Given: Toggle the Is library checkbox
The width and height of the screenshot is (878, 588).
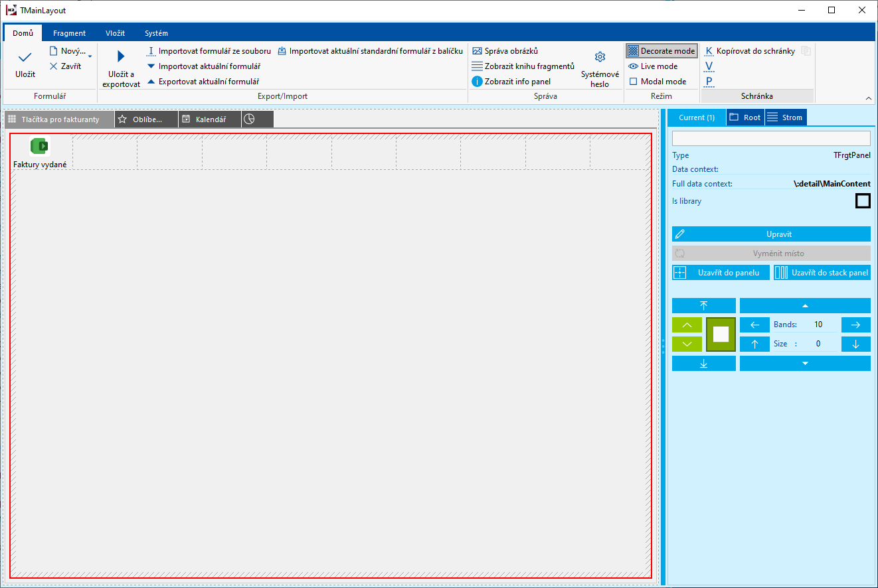Looking at the screenshot, I should [x=863, y=200].
